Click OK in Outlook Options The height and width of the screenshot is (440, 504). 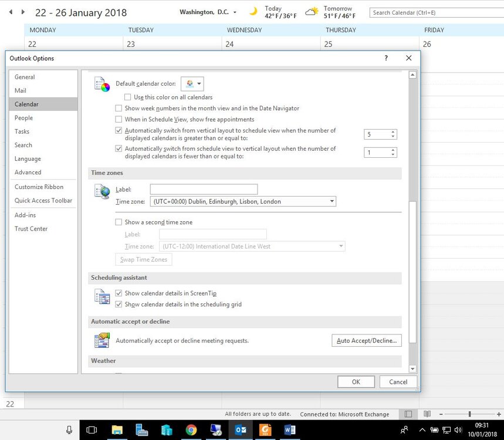[x=356, y=382]
